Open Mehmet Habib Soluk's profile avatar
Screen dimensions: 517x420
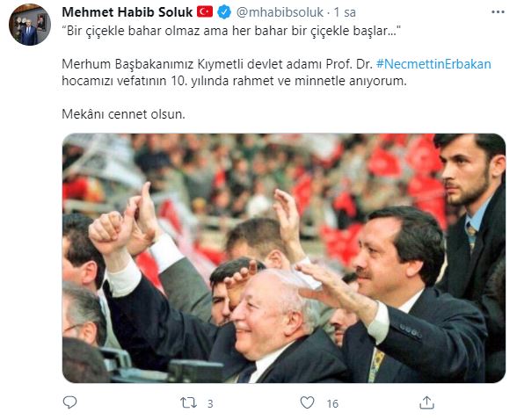(x=30, y=25)
